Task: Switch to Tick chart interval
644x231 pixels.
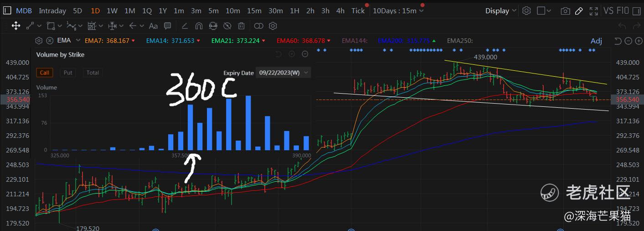Action: point(358,10)
